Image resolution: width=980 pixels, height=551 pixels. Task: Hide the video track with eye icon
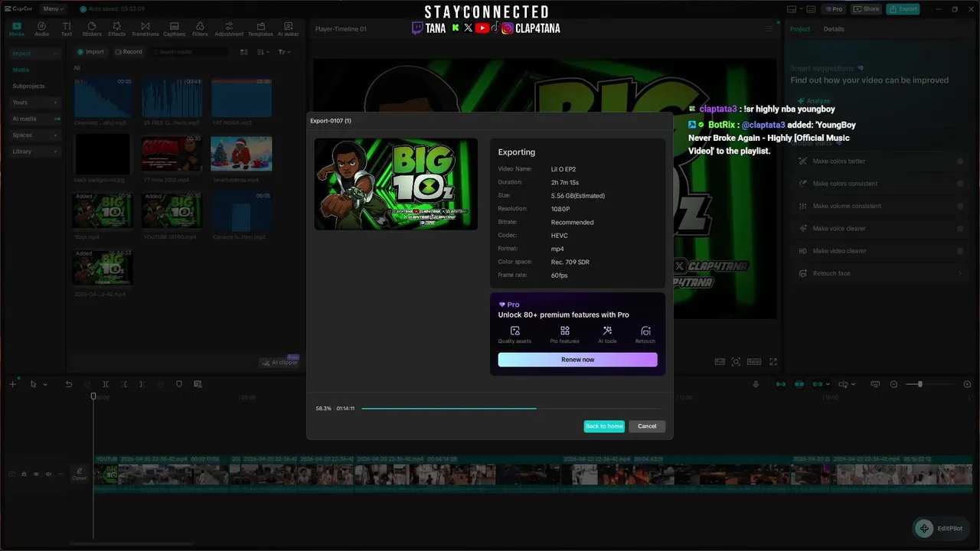[x=36, y=474]
